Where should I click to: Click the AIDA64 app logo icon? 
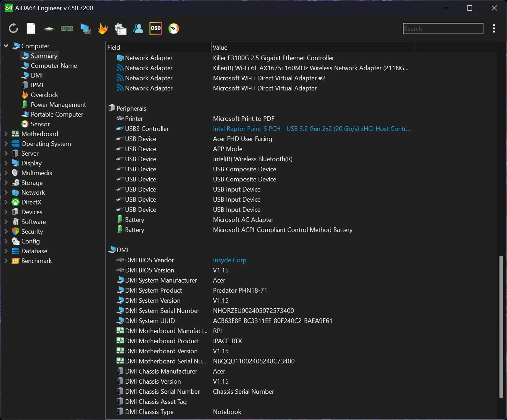(x=8, y=8)
